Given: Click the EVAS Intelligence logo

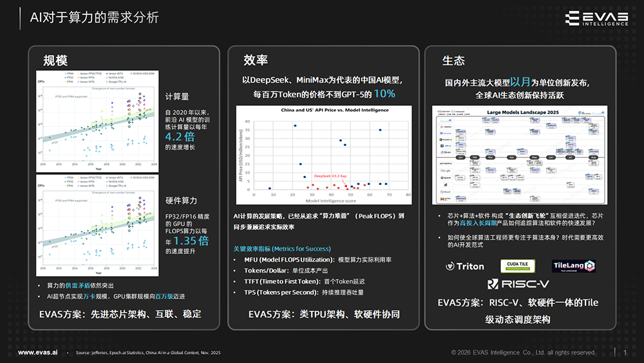Looking at the screenshot, I should pyautogui.click(x=597, y=19).
